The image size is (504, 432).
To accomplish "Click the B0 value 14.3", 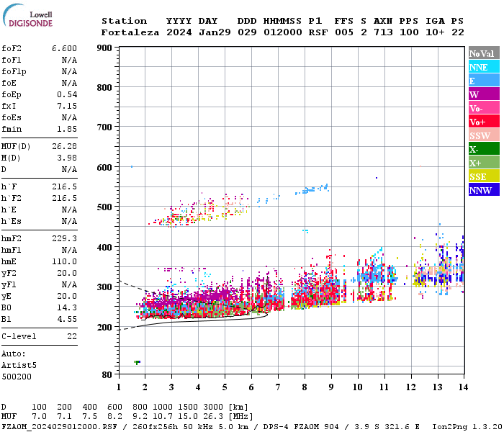I will pos(67,307).
